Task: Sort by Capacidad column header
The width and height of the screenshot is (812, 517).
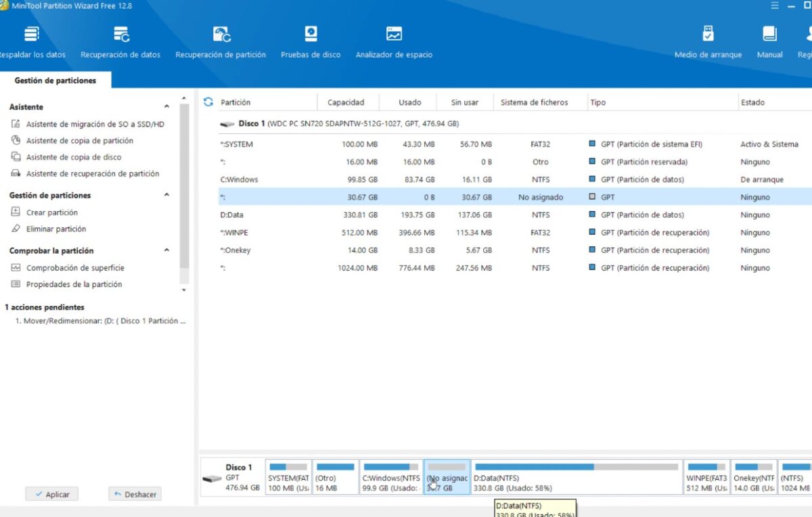Action: tap(346, 102)
